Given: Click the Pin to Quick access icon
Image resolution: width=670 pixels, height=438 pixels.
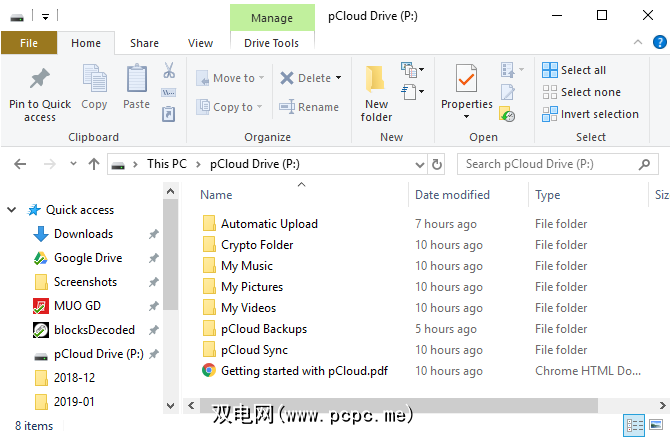Looking at the screenshot, I should tap(39, 79).
